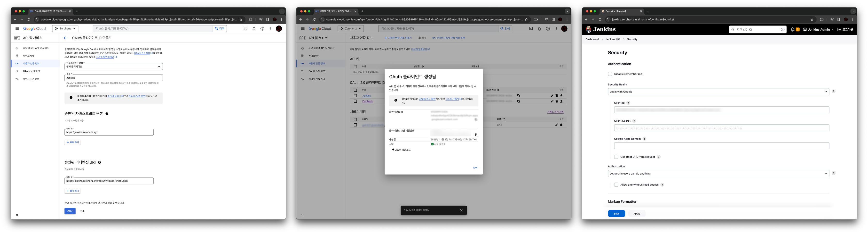Open tab list chevron in Jenkins Chrome window
Image resolution: width=868 pixels, height=234 pixels.
(x=853, y=11)
